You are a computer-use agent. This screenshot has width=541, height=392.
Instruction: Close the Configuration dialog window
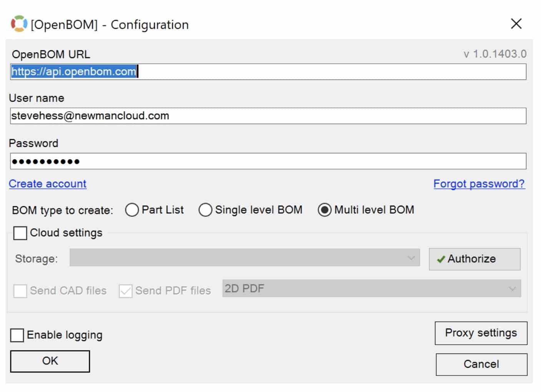tap(516, 24)
